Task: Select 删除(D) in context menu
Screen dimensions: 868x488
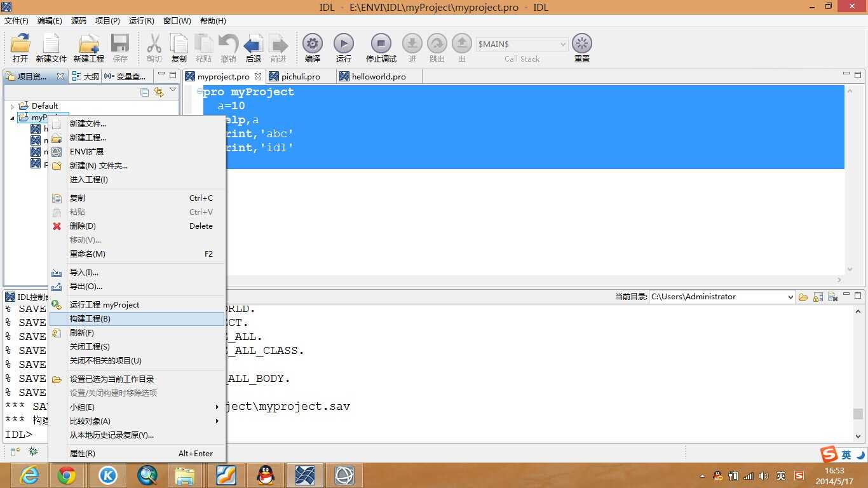Action: click(x=137, y=226)
